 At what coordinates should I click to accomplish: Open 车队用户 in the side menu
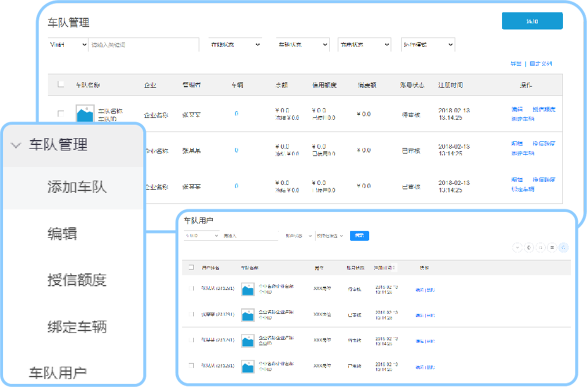(58, 373)
